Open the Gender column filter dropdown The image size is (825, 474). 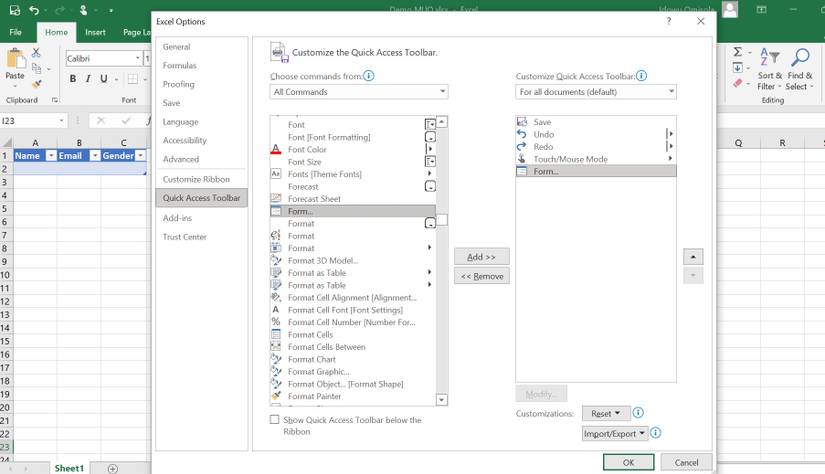click(x=140, y=156)
